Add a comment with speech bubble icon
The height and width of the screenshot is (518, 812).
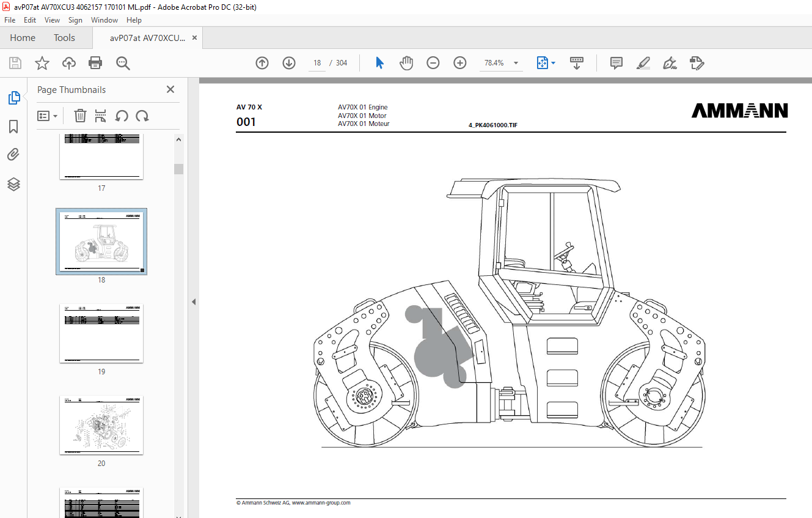(616, 63)
